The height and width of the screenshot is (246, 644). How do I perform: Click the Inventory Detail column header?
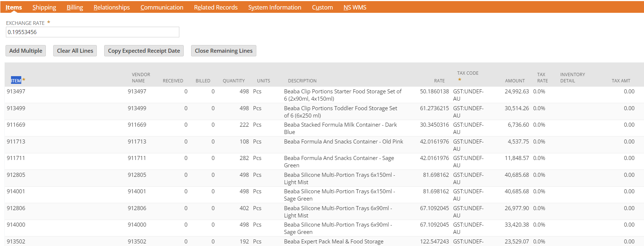tap(572, 78)
